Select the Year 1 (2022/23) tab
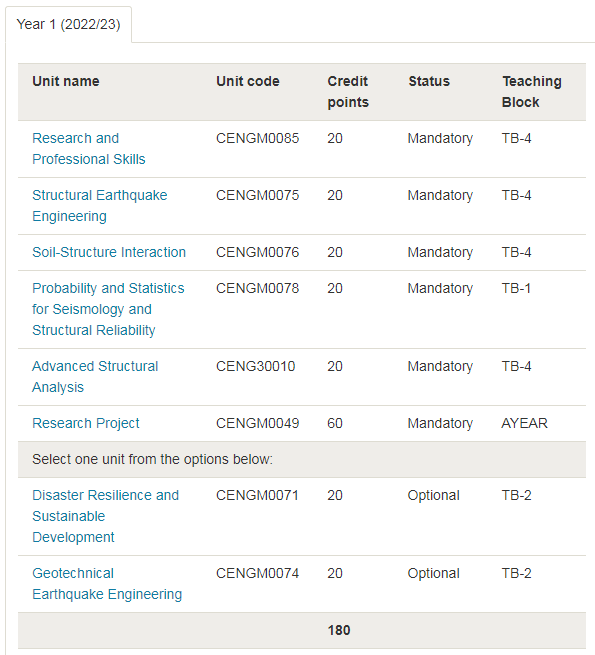The width and height of the screenshot is (595, 655). [69, 24]
